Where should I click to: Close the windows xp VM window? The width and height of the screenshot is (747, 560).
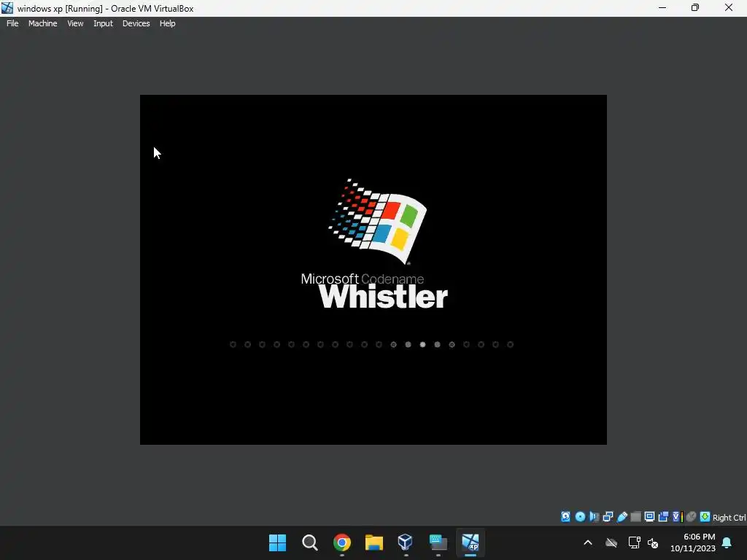click(x=729, y=7)
